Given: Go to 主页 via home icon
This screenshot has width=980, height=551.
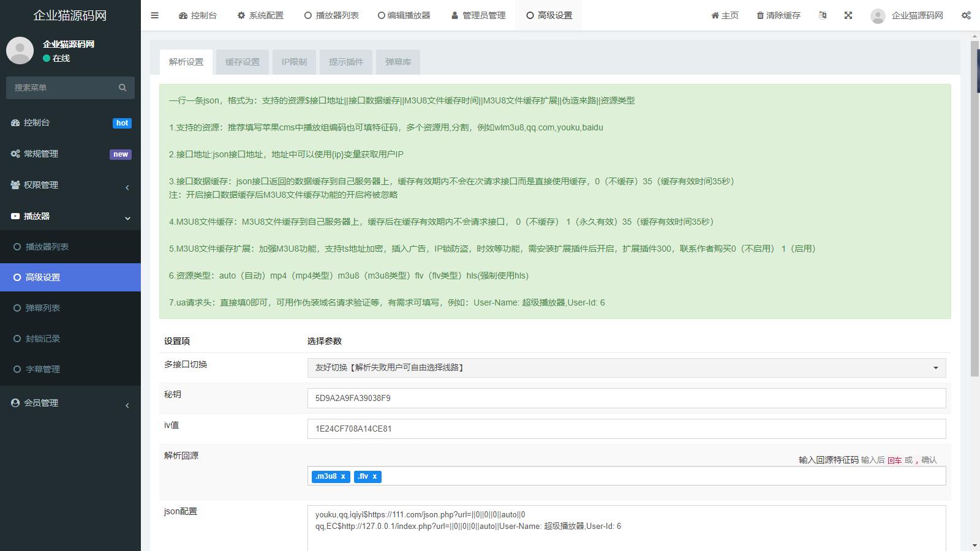Looking at the screenshot, I should click(715, 15).
